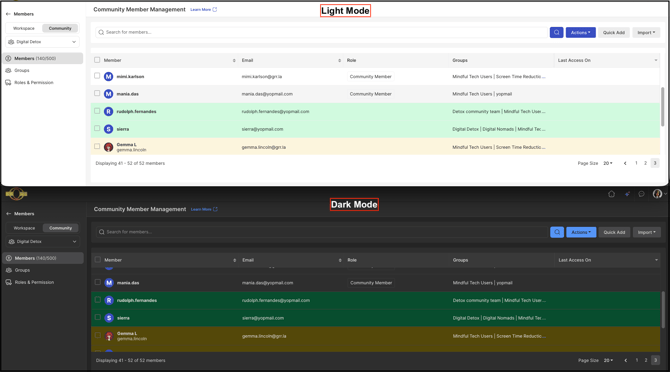Click the blue search button in dark mode
This screenshot has height=372, width=670.
pyautogui.click(x=557, y=232)
